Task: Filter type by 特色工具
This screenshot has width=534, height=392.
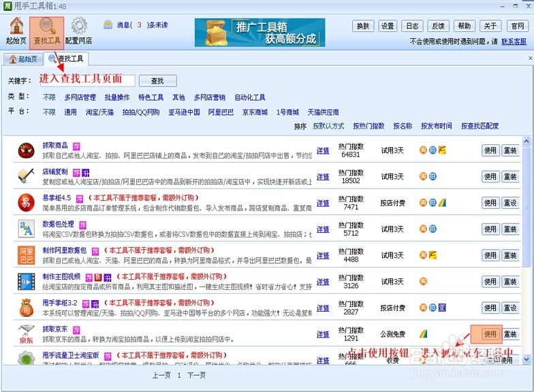Action: 151,97
